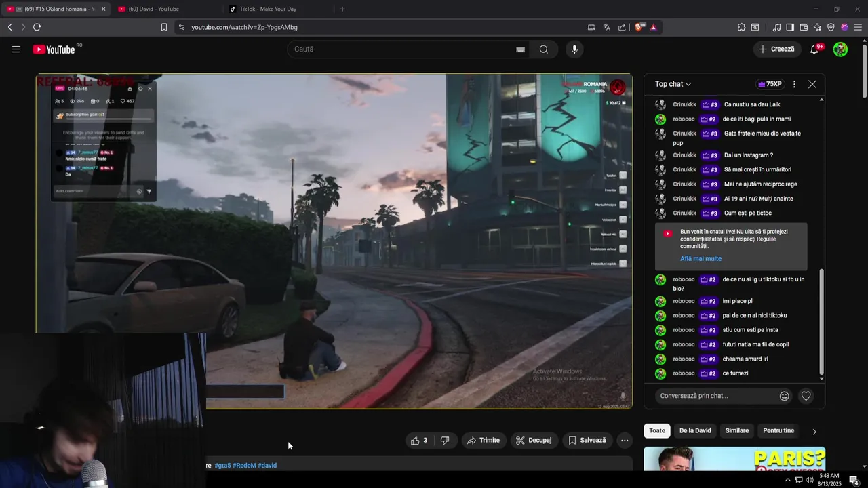
Task: Close the live chat panel
Action: (x=812, y=84)
